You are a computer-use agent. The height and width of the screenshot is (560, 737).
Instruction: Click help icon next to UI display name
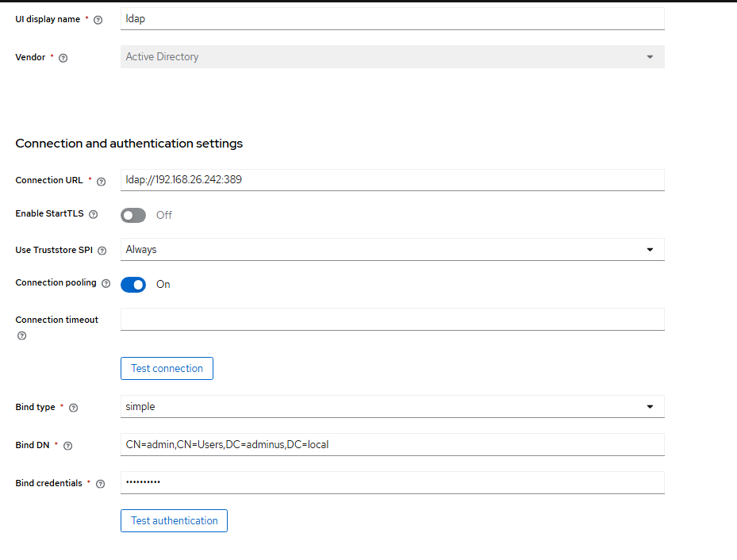tap(98, 20)
